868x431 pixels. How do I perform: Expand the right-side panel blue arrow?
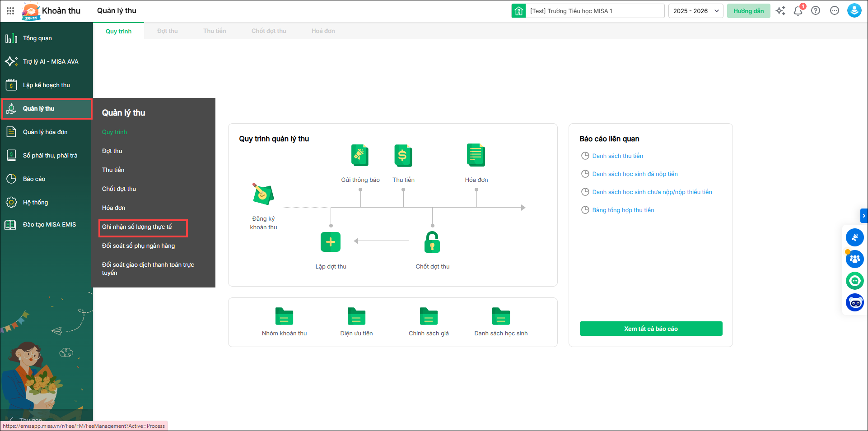[x=863, y=216]
